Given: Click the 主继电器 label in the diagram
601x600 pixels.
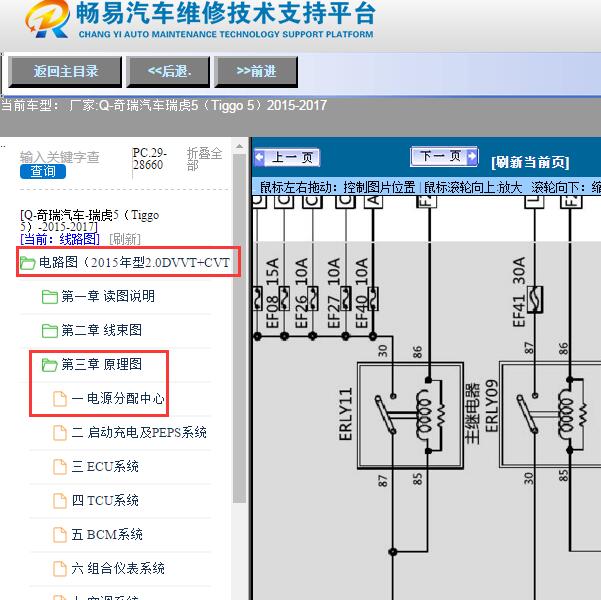Looking at the screenshot, I should [473, 413].
